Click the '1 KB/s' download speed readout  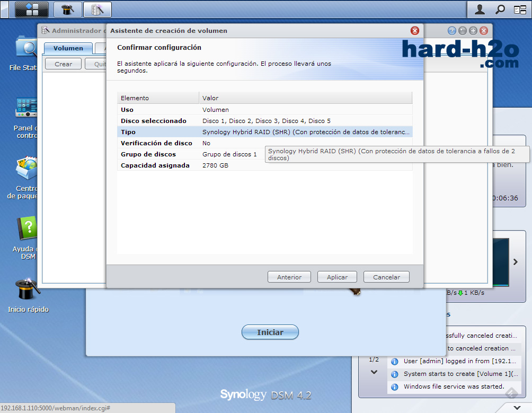pos(474,293)
